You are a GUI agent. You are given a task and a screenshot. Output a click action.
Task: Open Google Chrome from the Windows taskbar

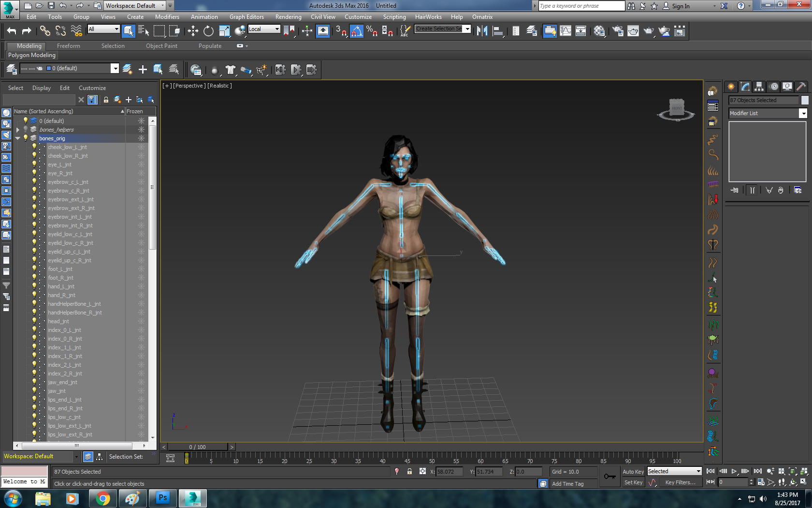click(102, 498)
